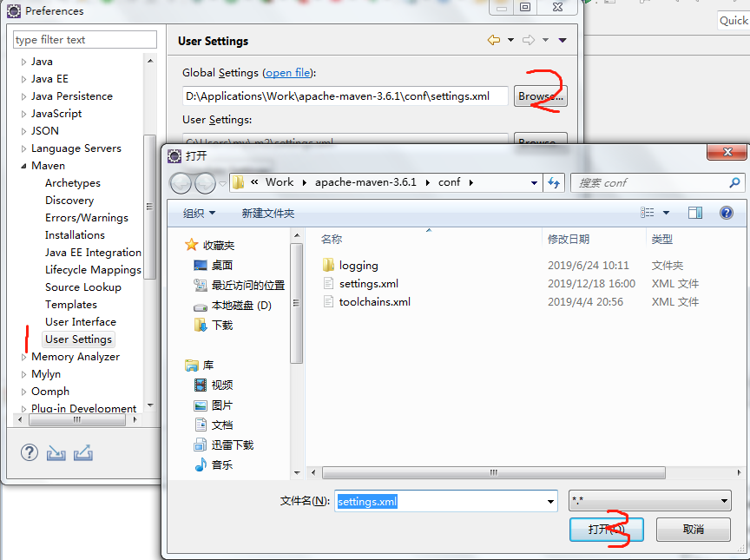Toggle the preview pane icon in file dialog
The width and height of the screenshot is (750, 560).
pyautogui.click(x=695, y=213)
